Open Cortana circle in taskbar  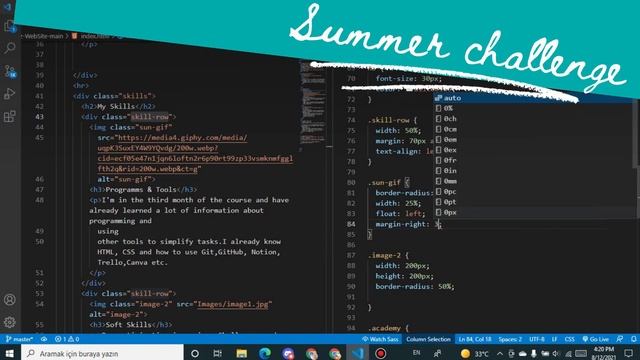tap(195, 353)
